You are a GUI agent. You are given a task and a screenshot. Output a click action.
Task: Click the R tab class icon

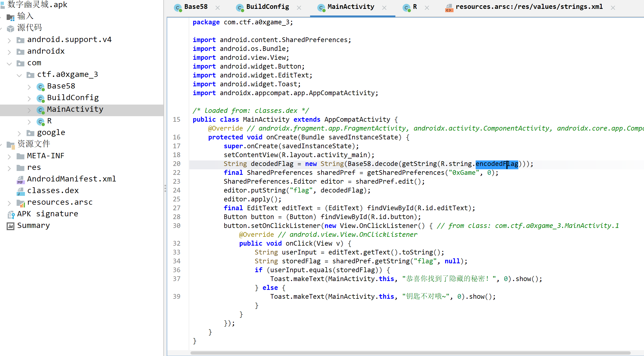pyautogui.click(x=406, y=8)
